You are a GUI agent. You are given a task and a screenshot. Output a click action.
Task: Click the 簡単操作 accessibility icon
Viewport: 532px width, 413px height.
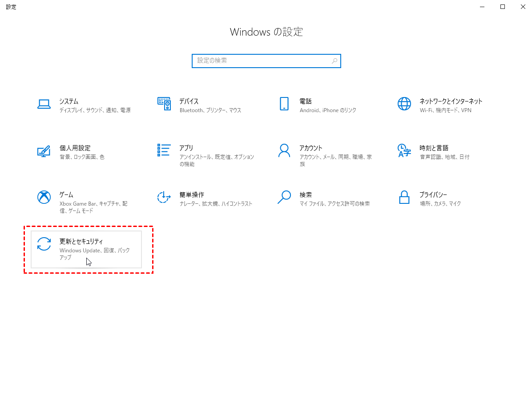tap(164, 197)
